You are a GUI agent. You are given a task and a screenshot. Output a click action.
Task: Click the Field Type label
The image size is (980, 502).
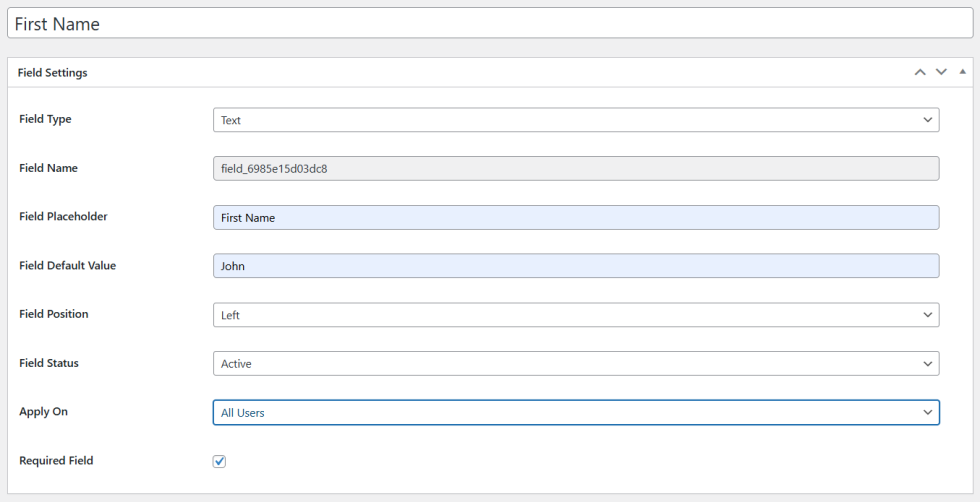45,119
